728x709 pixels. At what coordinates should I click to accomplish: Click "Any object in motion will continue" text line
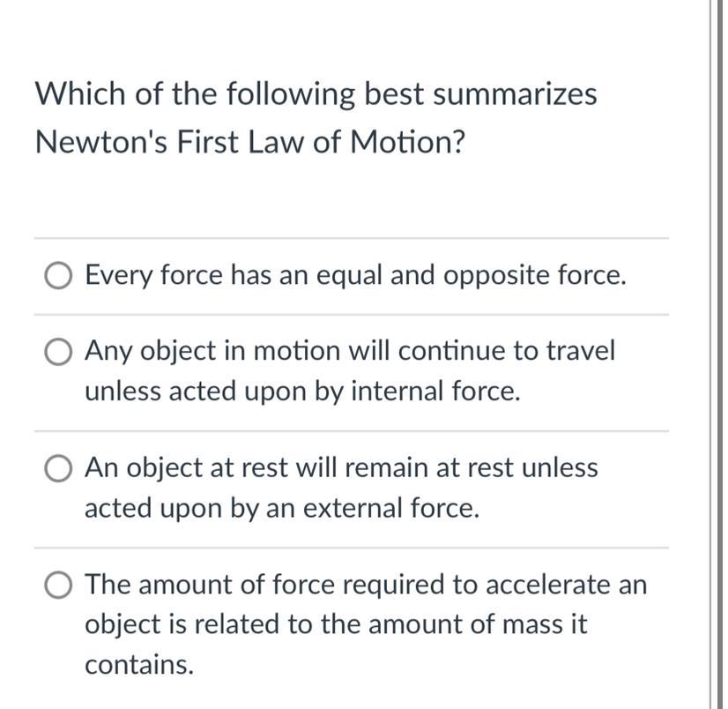pos(350,351)
